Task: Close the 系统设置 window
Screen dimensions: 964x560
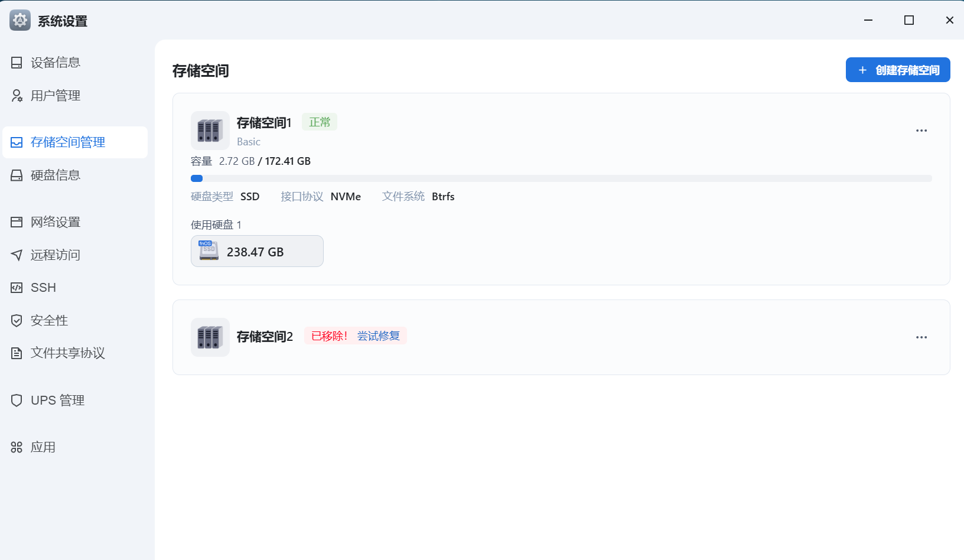Action: click(950, 20)
